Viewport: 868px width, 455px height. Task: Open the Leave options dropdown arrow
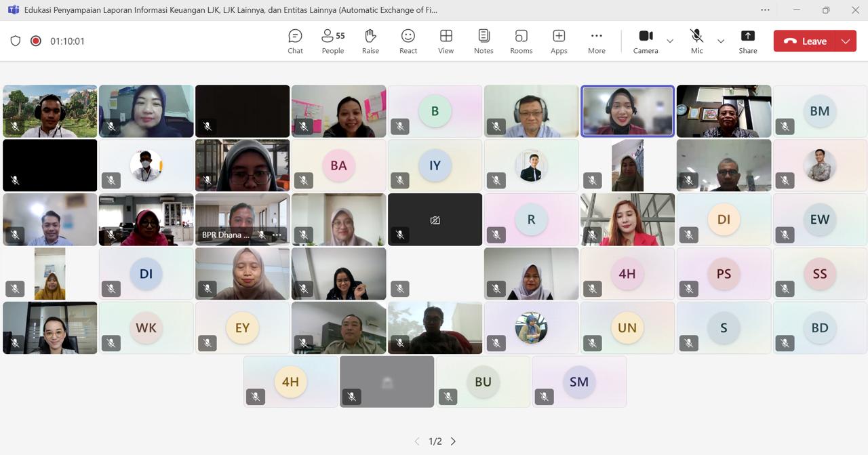[x=846, y=41]
